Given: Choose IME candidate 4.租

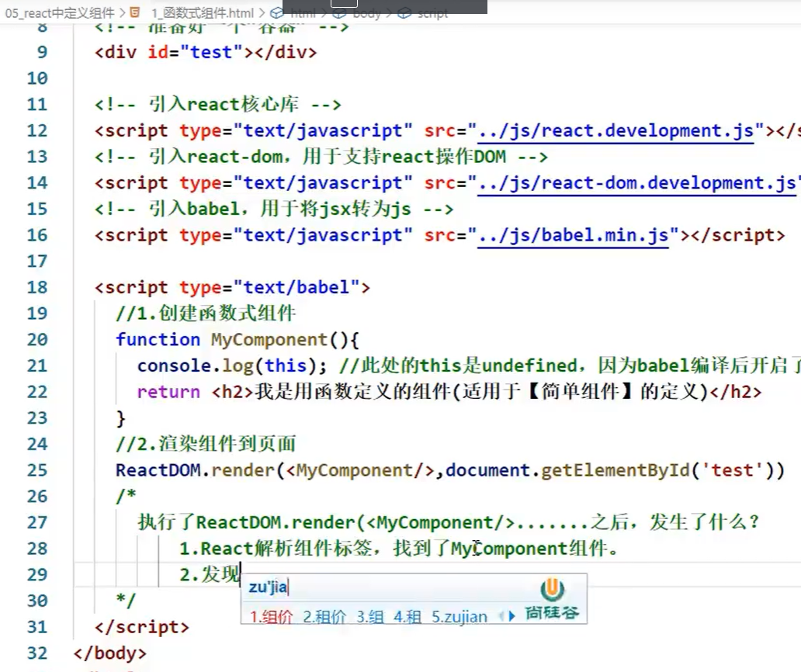Looking at the screenshot, I should point(407,617).
